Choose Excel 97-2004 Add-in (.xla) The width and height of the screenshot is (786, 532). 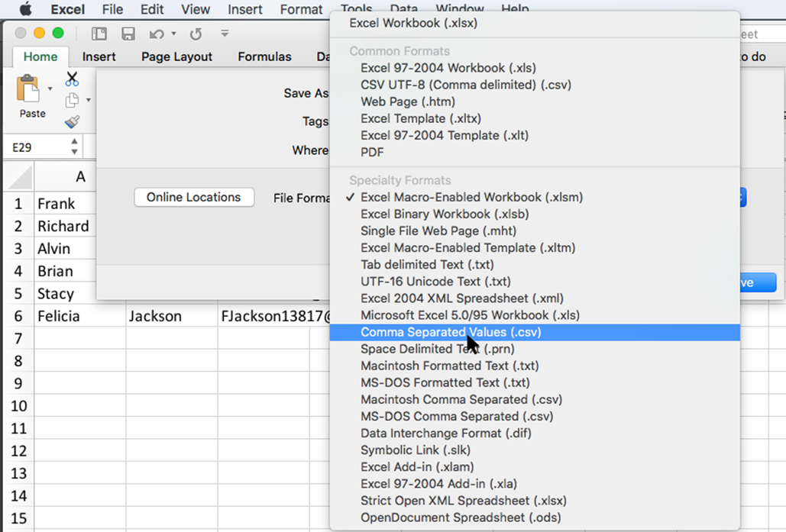pyautogui.click(x=535, y=484)
